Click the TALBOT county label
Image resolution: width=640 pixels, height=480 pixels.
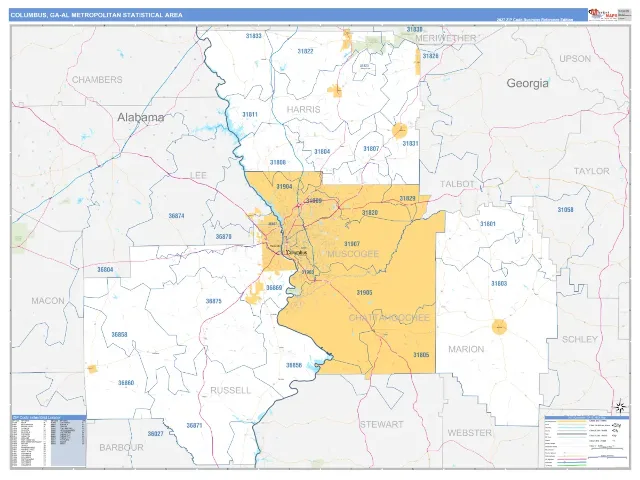click(457, 184)
